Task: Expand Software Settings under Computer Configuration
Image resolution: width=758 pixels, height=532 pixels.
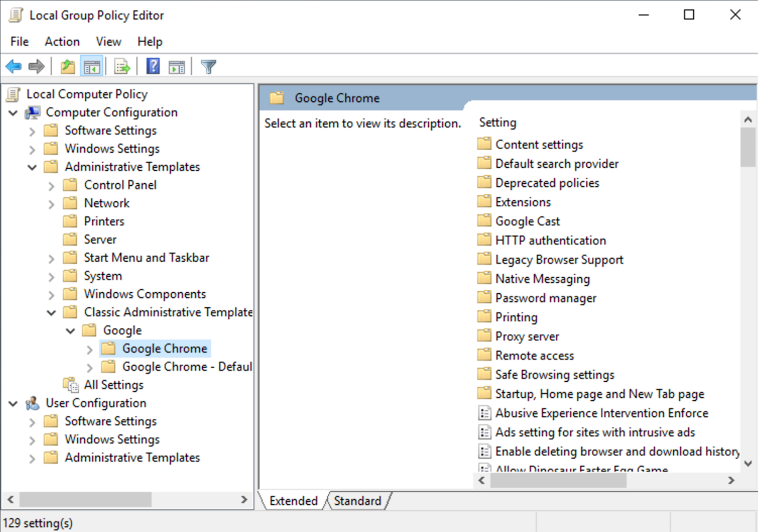Action: pyautogui.click(x=32, y=131)
